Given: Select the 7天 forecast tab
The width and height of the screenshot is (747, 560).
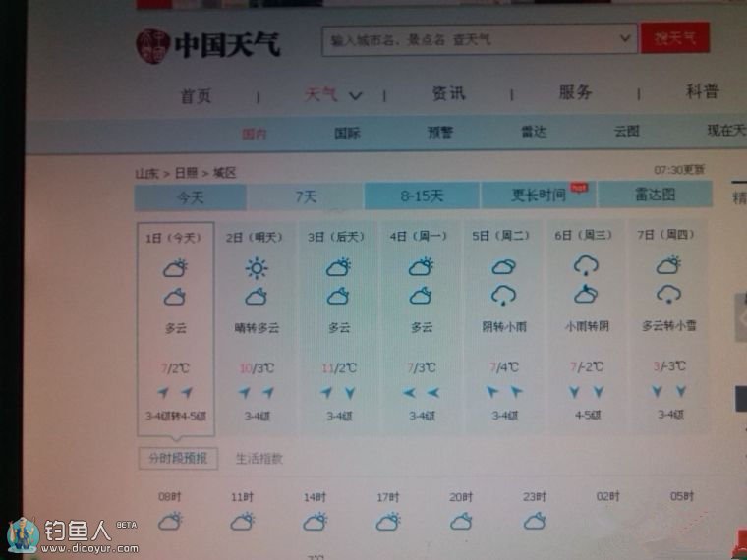Looking at the screenshot, I should (x=306, y=196).
